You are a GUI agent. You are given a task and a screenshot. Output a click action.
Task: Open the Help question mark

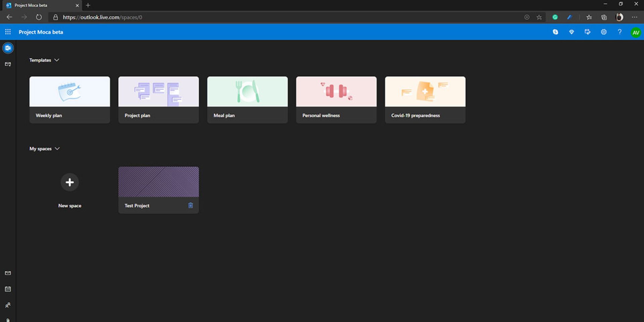pyautogui.click(x=620, y=32)
